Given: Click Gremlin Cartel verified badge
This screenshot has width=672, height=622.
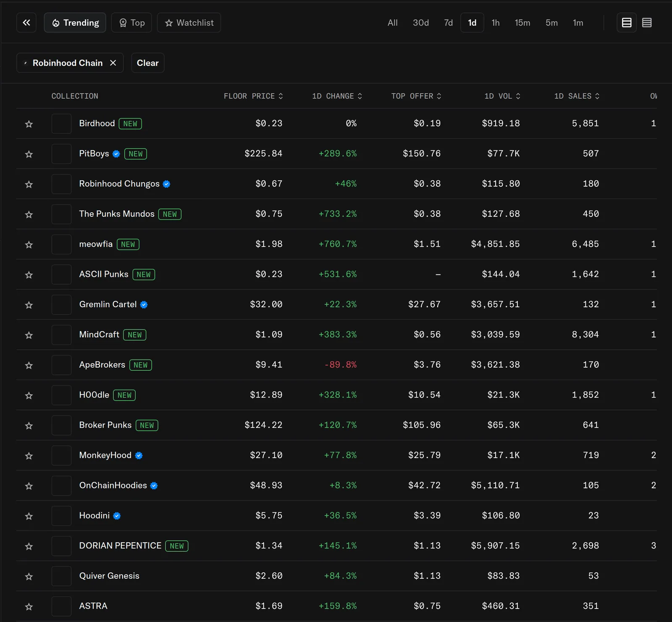Looking at the screenshot, I should tap(144, 305).
